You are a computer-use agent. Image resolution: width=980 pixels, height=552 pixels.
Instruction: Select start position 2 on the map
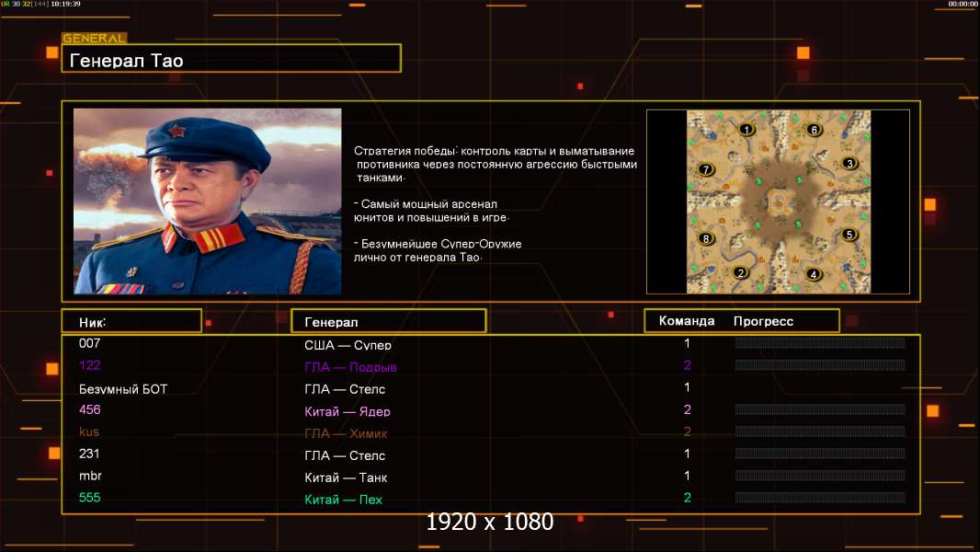(x=741, y=272)
